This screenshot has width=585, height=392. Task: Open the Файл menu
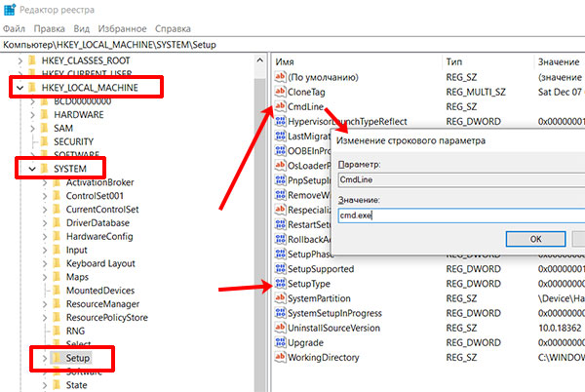coord(16,27)
